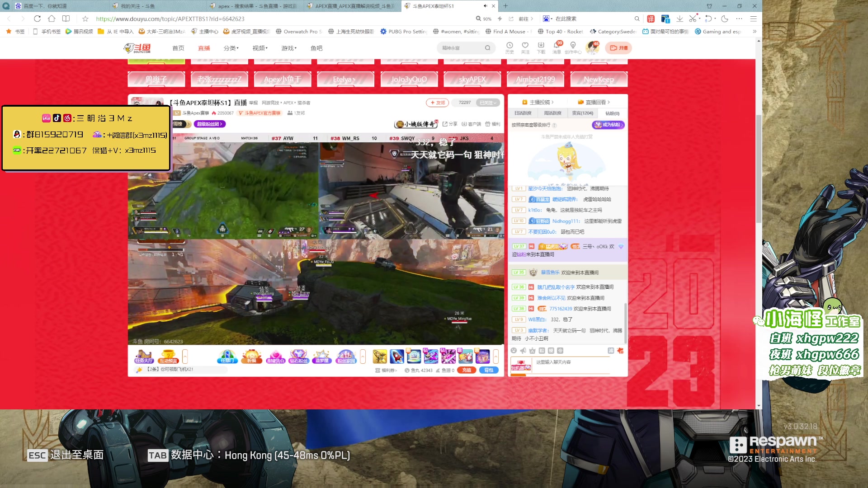Screen dimensions: 868x488
Task: Switch to 钻粉(0) tab
Action: click(612, 113)
